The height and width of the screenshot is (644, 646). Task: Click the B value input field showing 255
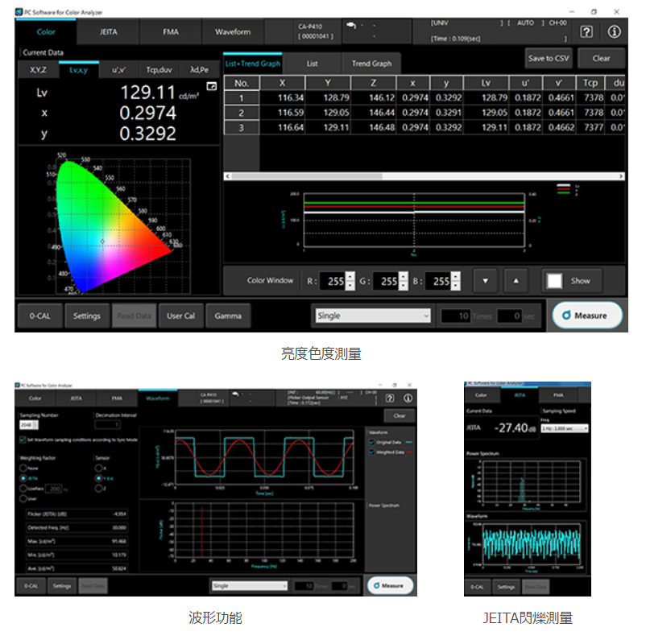coord(438,281)
